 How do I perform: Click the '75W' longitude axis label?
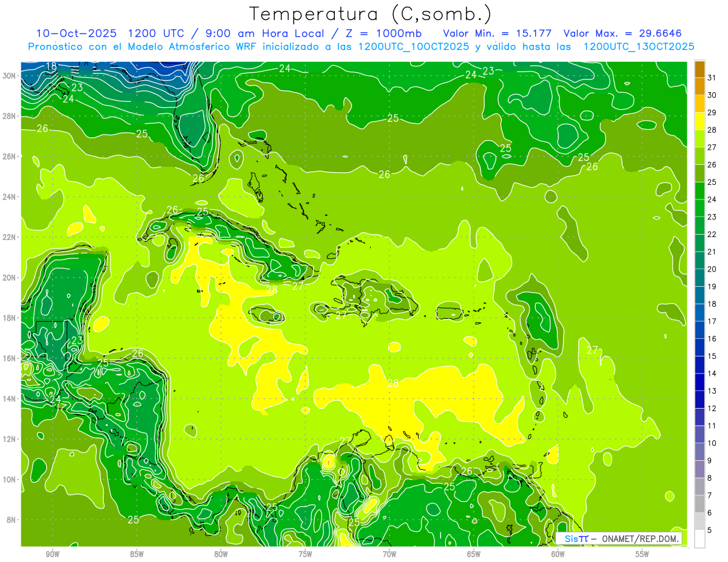click(305, 554)
